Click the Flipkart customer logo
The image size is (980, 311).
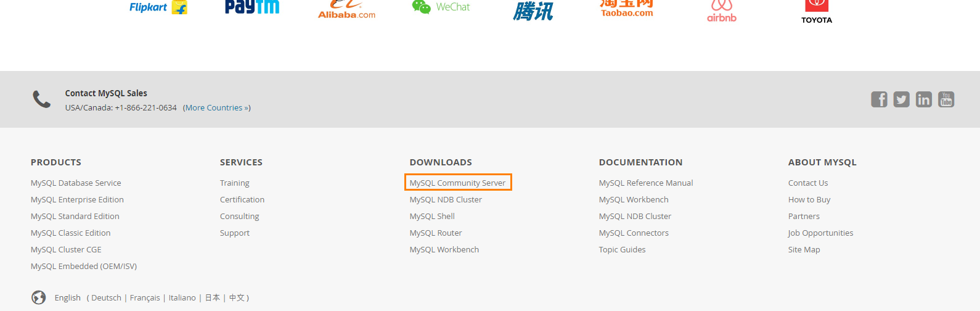point(158,7)
